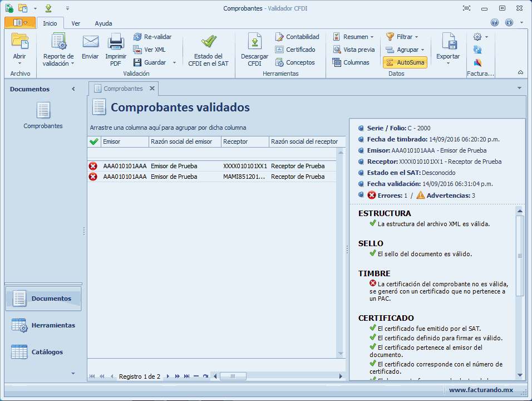This screenshot has width=532, height=401.
Task: Open Vista previa
Action: (x=353, y=50)
